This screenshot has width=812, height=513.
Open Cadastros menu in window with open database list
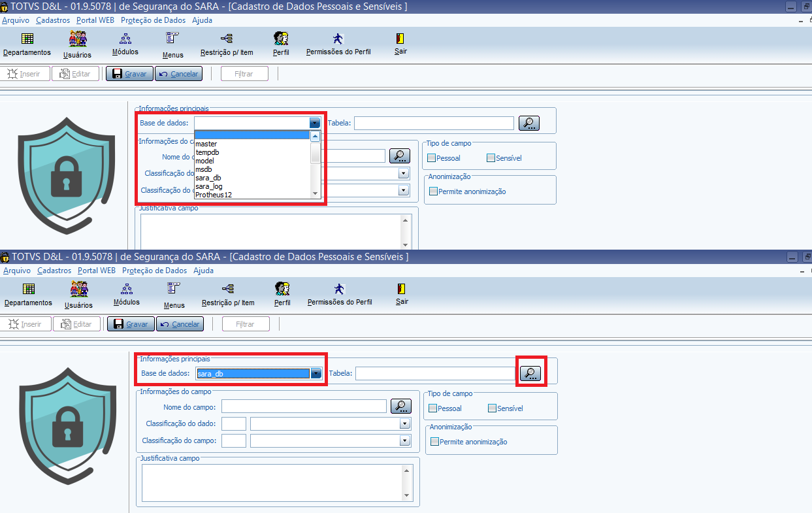[53, 20]
